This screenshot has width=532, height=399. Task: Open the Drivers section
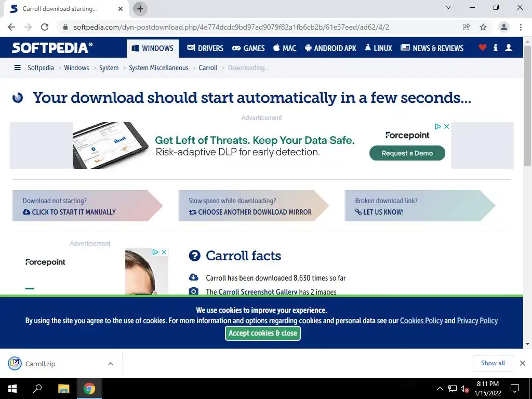205,48
